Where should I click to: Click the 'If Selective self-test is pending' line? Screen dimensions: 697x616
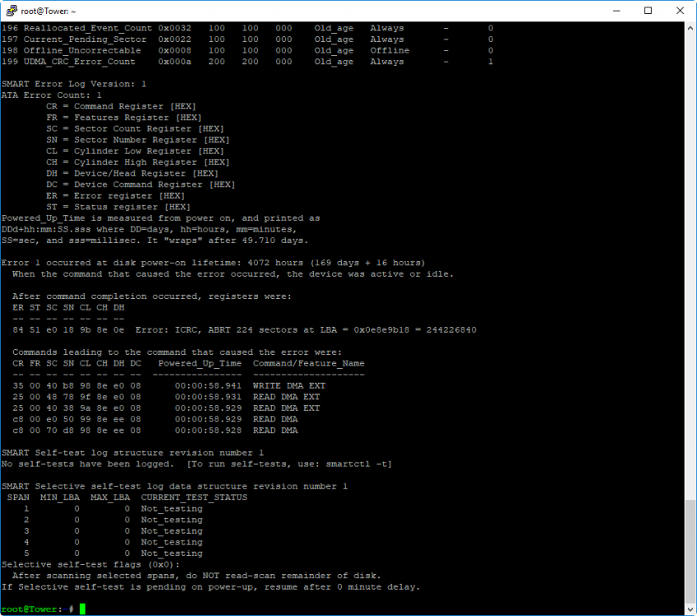(x=210, y=586)
